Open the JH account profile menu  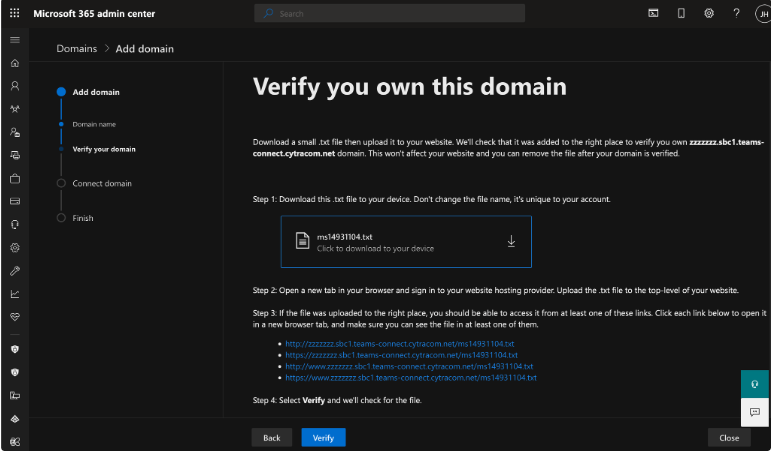(762, 13)
